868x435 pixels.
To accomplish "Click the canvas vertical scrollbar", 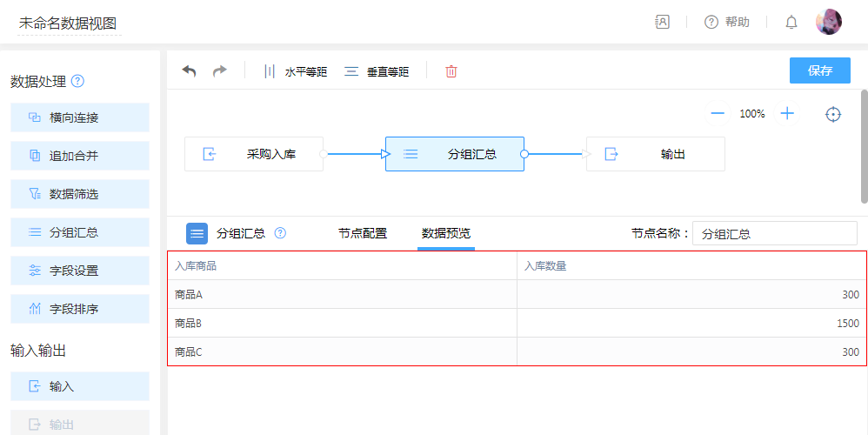I will click(864, 146).
